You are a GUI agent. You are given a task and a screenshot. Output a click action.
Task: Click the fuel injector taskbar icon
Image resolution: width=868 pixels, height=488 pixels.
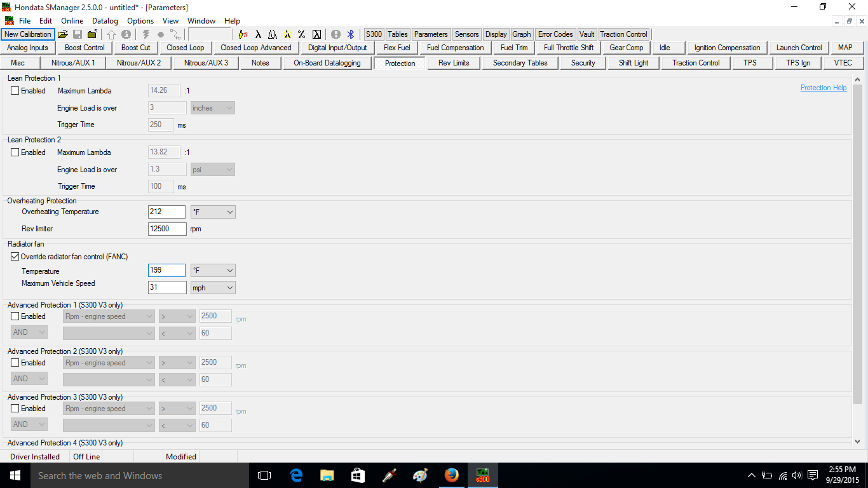(390, 475)
